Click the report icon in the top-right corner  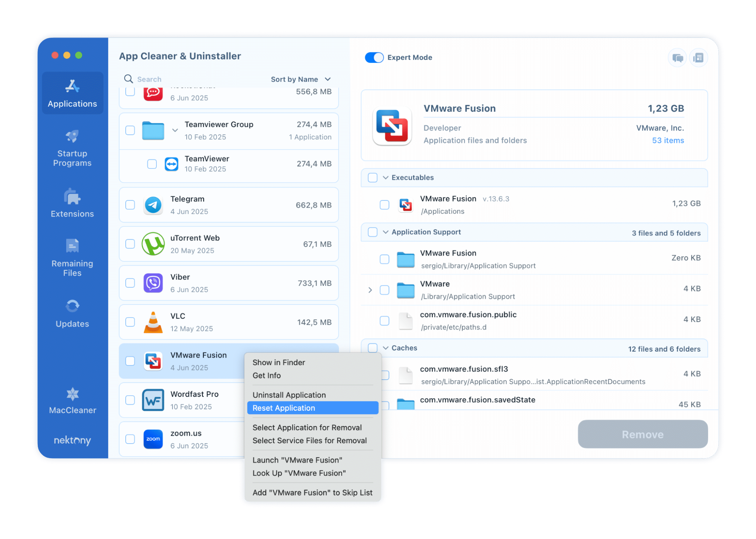pyautogui.click(x=699, y=57)
